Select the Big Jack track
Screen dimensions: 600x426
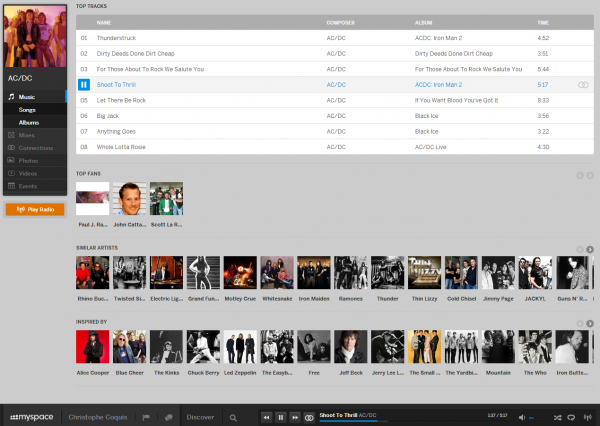pyautogui.click(x=335, y=116)
